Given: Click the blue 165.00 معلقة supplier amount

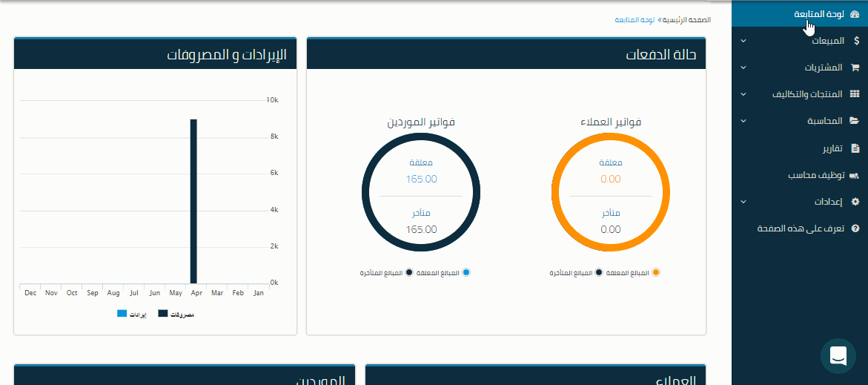Looking at the screenshot, I should 421,179.
